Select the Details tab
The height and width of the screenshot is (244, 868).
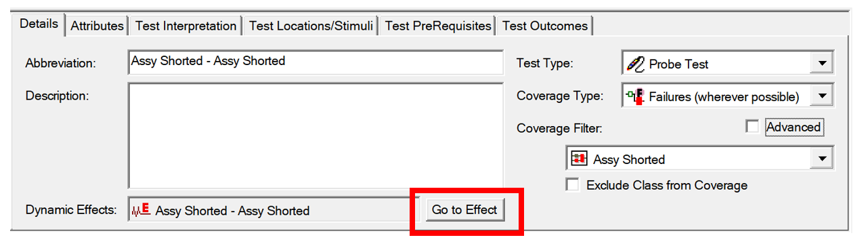coord(39,24)
